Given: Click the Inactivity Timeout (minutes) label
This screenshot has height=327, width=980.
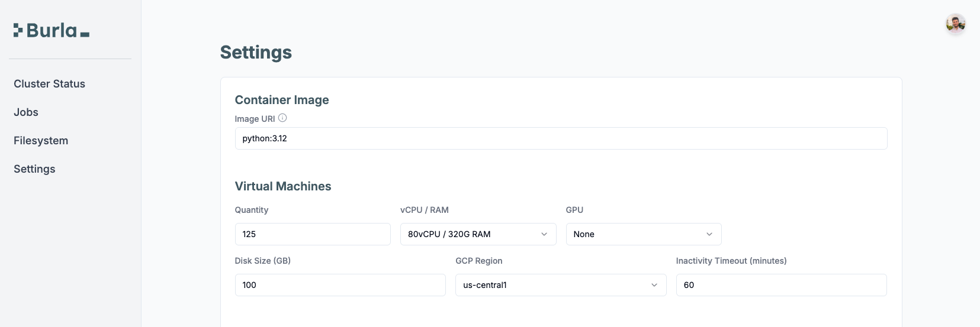Looking at the screenshot, I should (731, 261).
